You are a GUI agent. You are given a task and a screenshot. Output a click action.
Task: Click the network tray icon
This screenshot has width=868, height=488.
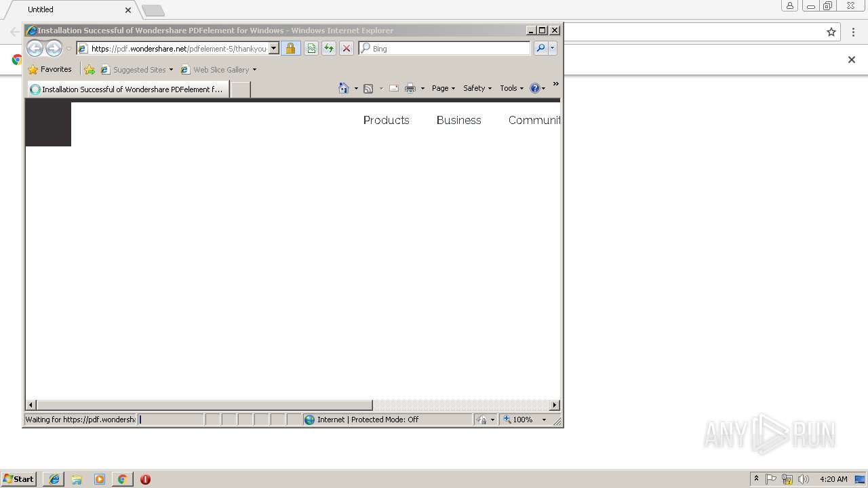pyautogui.click(x=787, y=479)
